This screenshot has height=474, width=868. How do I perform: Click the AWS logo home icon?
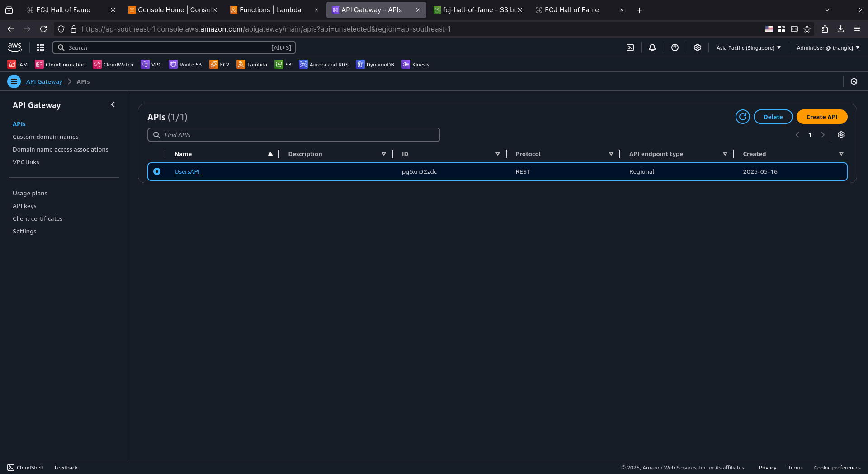pyautogui.click(x=14, y=47)
